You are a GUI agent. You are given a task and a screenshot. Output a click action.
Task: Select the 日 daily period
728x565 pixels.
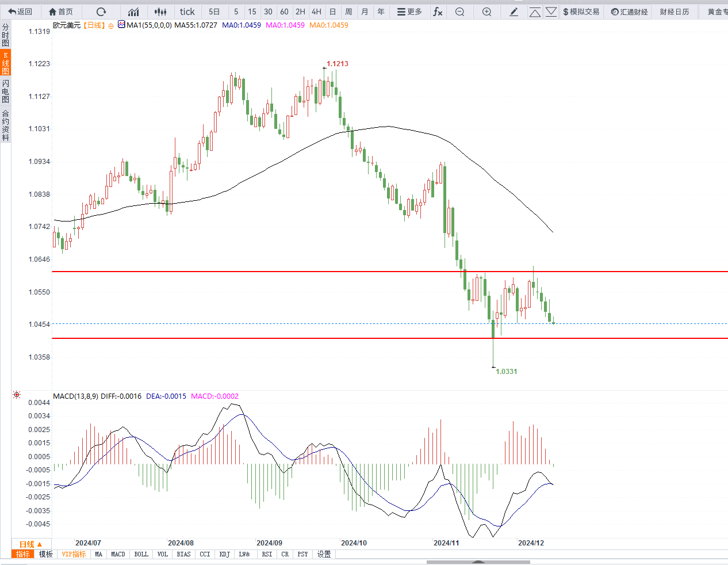click(332, 12)
